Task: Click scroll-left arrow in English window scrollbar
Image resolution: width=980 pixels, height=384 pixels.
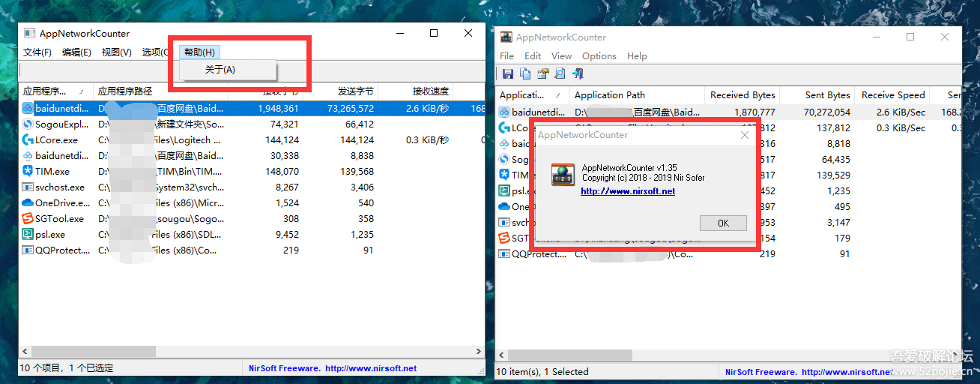Action: 501,355
